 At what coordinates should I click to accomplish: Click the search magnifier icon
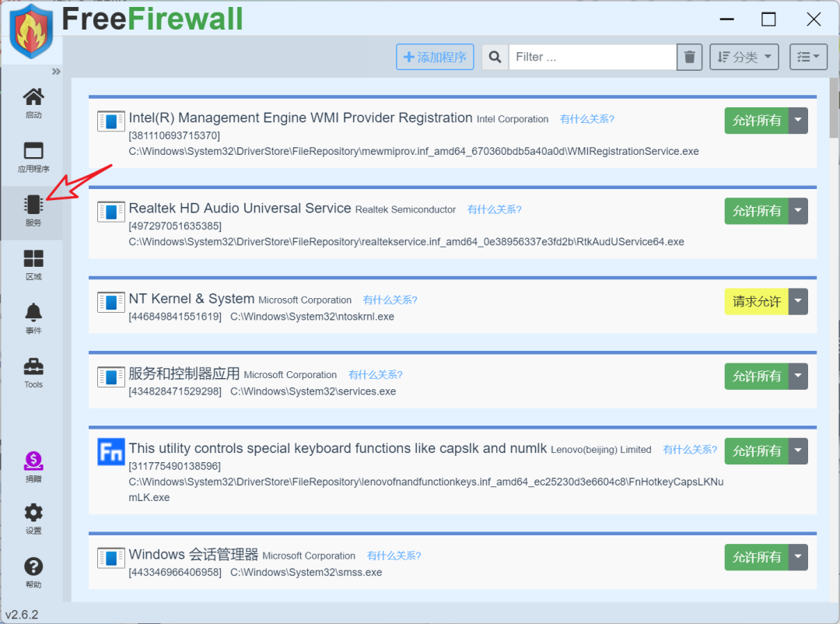495,57
